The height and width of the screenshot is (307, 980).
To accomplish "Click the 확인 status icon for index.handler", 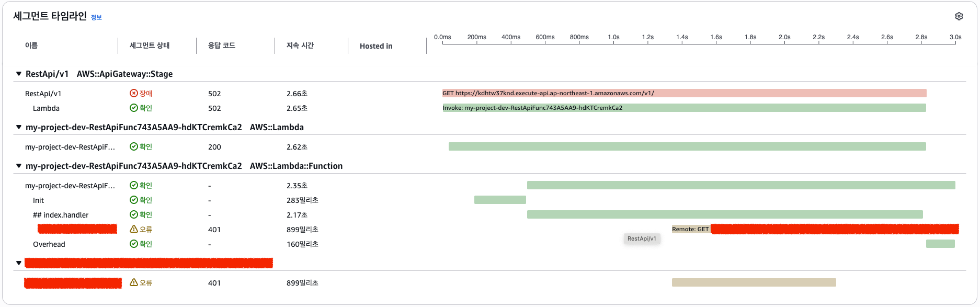I will (x=134, y=214).
